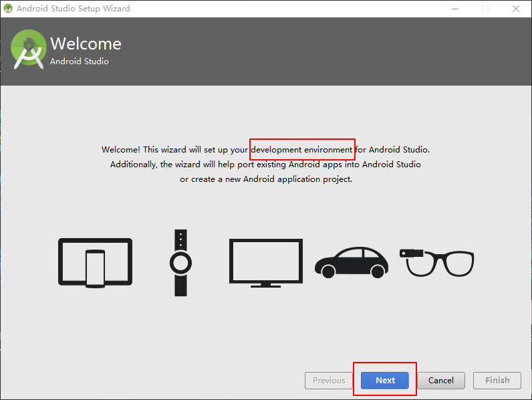The width and height of the screenshot is (532, 400).
Task: Select the Android Wear watch icon
Action: [180, 263]
